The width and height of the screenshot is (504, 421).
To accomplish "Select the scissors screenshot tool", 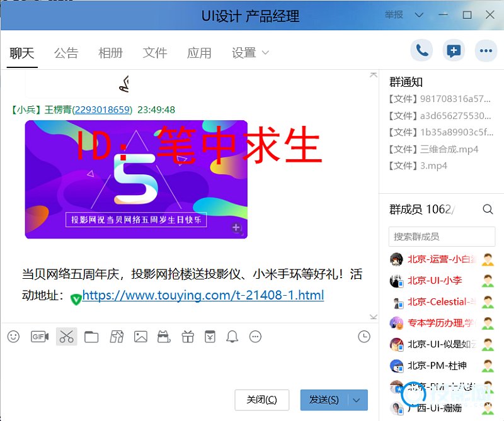I will [67, 337].
